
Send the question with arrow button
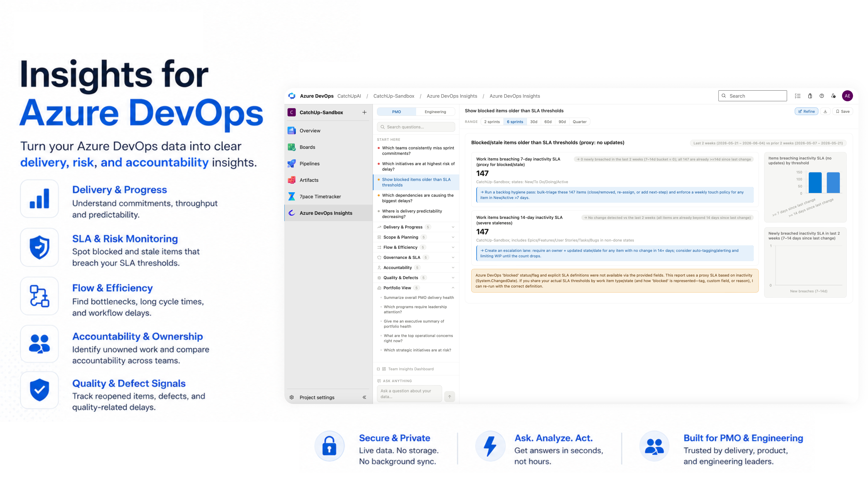(x=450, y=397)
